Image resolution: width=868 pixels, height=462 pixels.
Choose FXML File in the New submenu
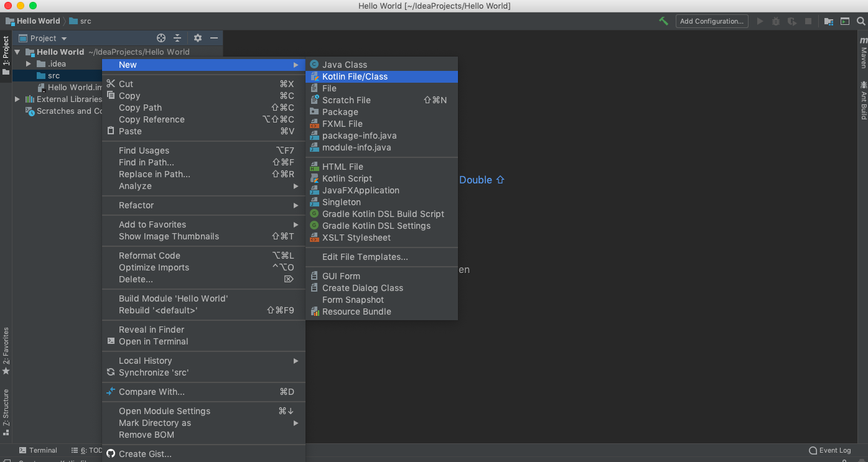point(381,124)
